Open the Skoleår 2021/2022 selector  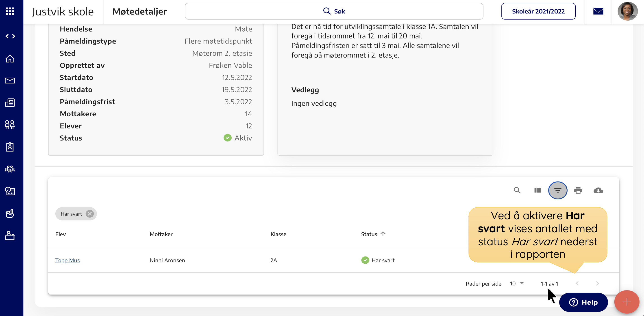pos(538,11)
